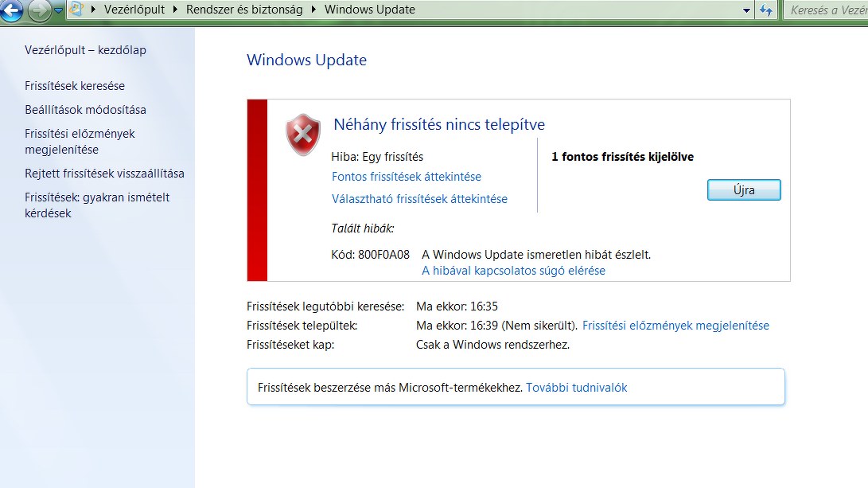This screenshot has width=868, height=488.
Task: Expand arrow after Vezérlőpult breadcrumb
Action: (x=176, y=10)
